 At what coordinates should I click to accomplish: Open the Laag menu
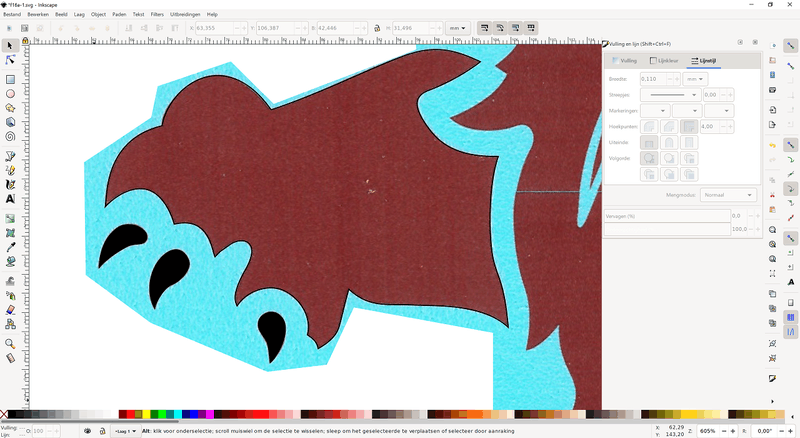79,14
